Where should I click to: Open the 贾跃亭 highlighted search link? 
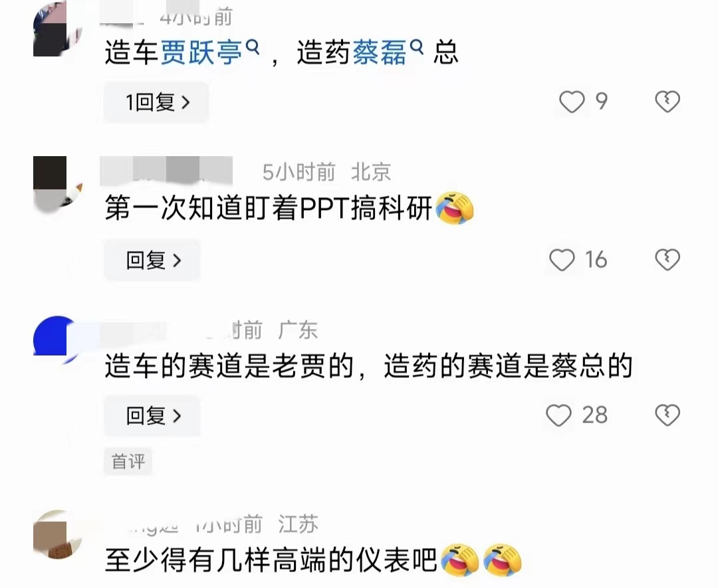(201, 52)
